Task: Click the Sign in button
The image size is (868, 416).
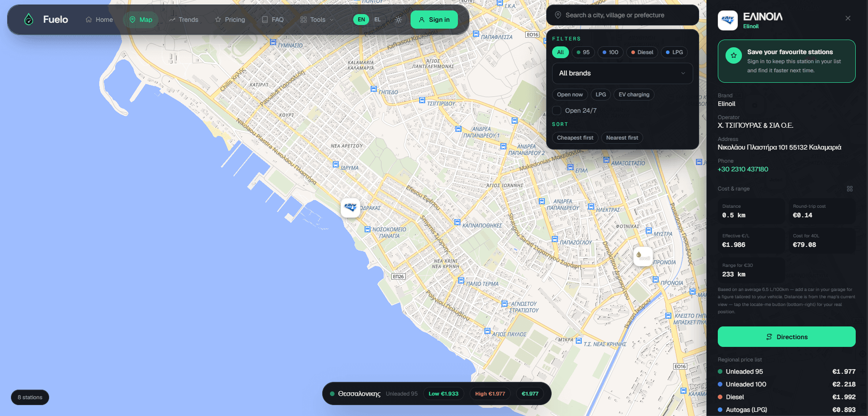Action: pyautogui.click(x=434, y=20)
